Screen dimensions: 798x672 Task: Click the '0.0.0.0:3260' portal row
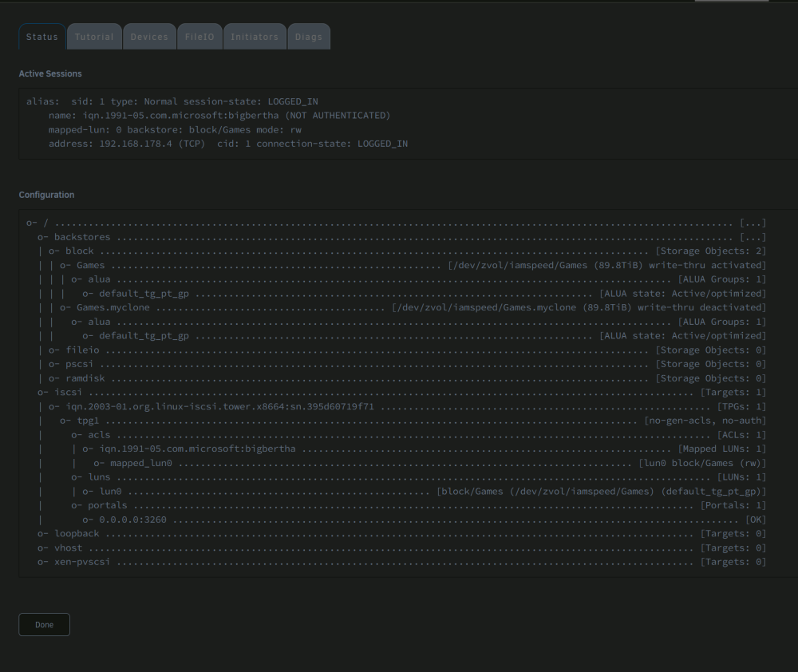(424, 520)
